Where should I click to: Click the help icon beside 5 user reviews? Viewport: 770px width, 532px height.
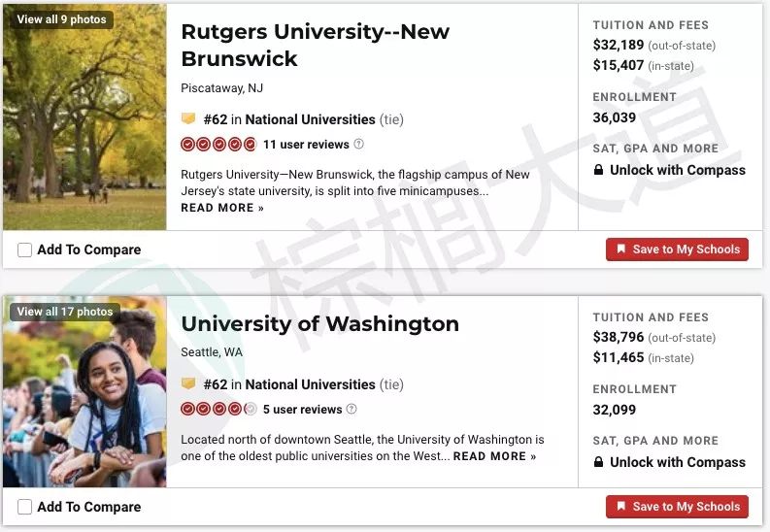(x=352, y=410)
